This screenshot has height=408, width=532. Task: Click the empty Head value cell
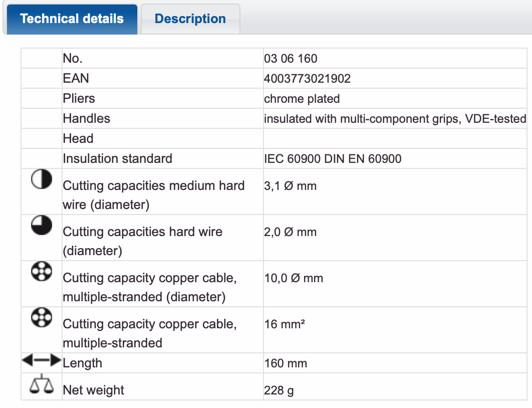pos(395,139)
